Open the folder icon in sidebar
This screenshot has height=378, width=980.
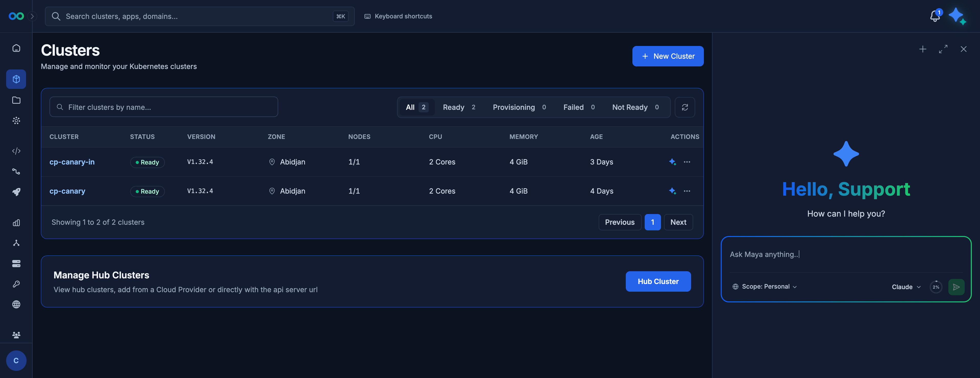click(x=16, y=100)
